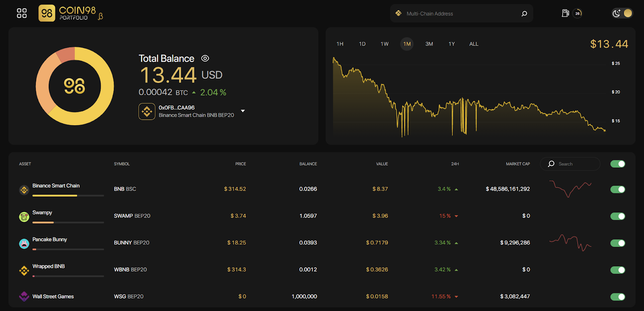
Task: Click the Binance chain wallet icon
Action: (147, 112)
